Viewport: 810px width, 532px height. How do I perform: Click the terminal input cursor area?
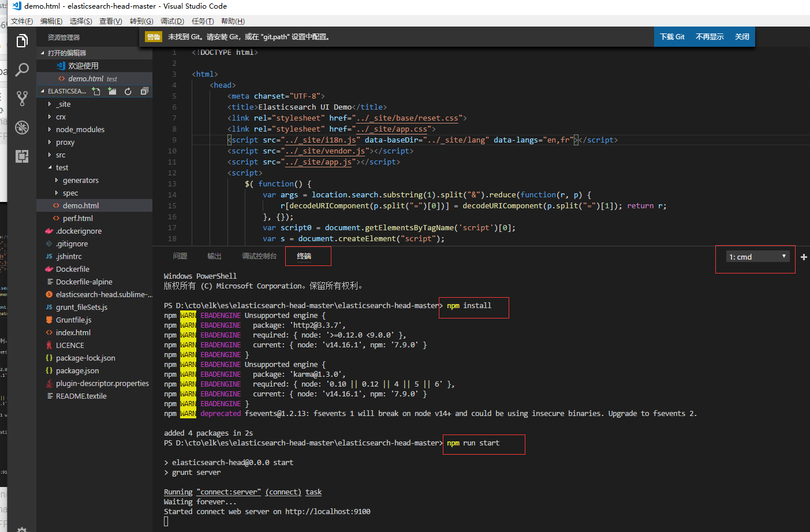coord(166,522)
